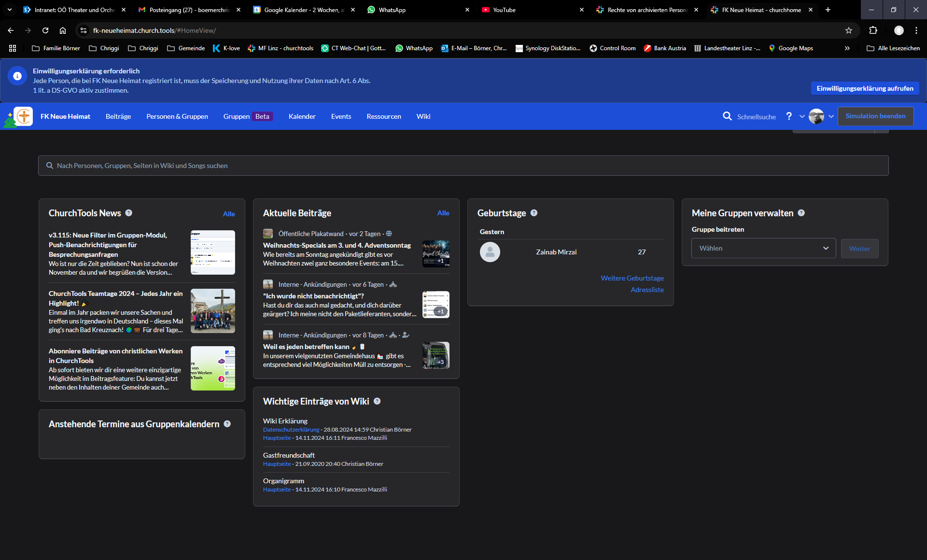Open the Datenschutzerklärung wiki link
Viewport: 927px width, 560px height.
click(291, 430)
